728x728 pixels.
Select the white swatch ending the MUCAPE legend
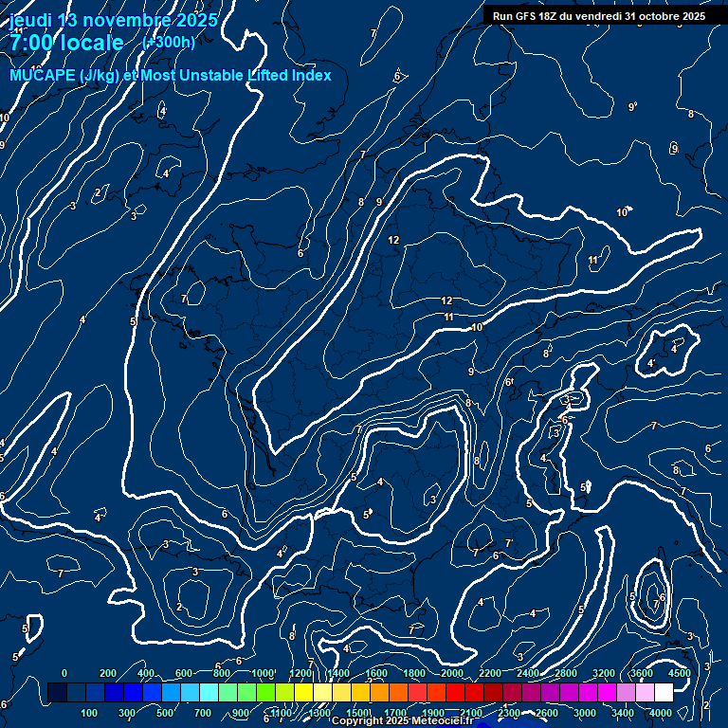pyautogui.click(x=664, y=692)
